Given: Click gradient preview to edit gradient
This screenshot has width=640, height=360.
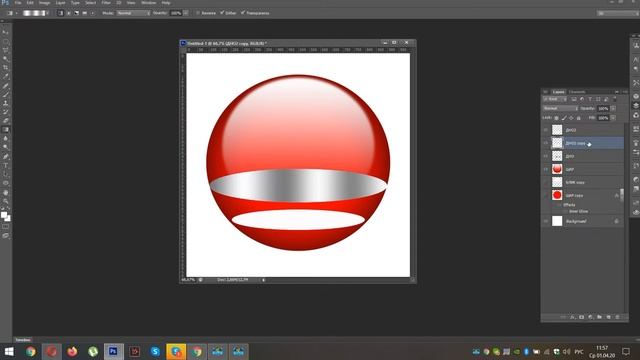Looking at the screenshot, I should (x=34, y=13).
